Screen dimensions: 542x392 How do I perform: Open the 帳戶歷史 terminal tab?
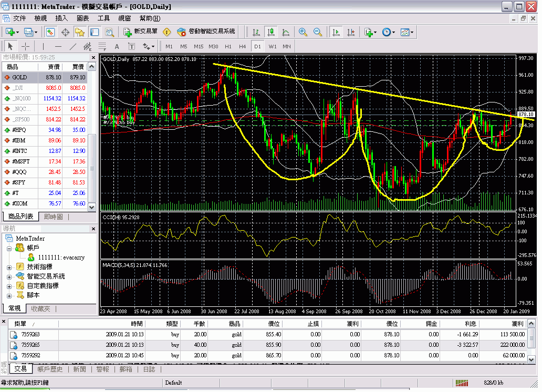click(x=50, y=369)
